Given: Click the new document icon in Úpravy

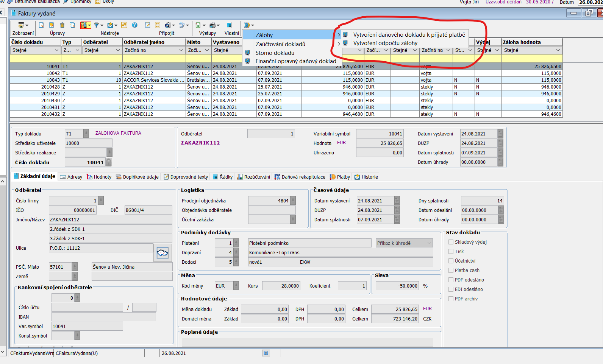Looking at the screenshot, I should 41,25.
